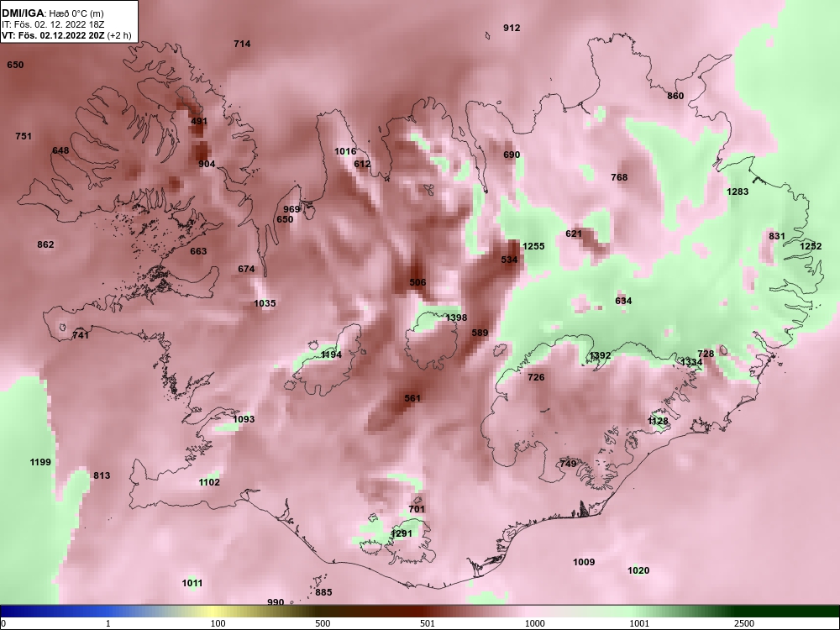840x630 pixels.
Task: Select the 621 value label
Action: click(x=574, y=234)
